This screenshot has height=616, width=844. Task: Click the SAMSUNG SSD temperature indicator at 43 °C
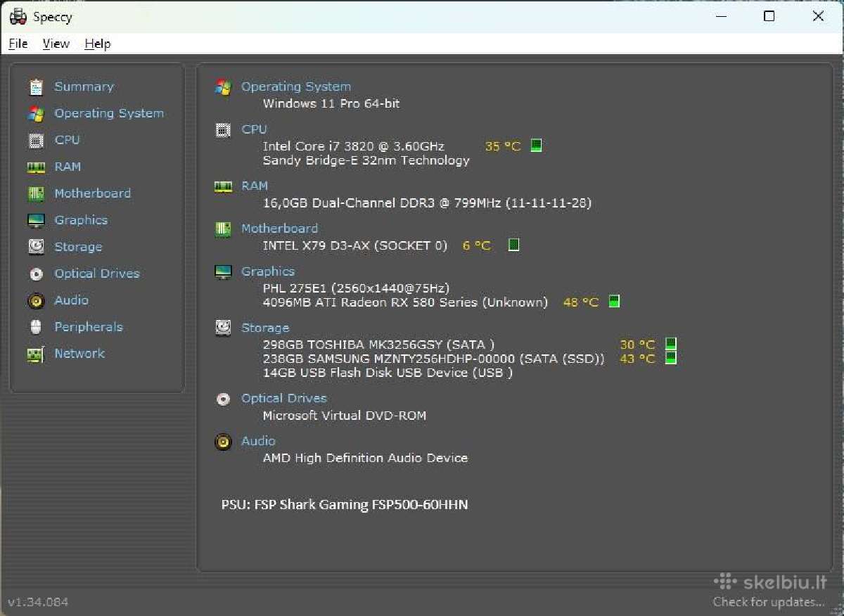click(x=671, y=358)
